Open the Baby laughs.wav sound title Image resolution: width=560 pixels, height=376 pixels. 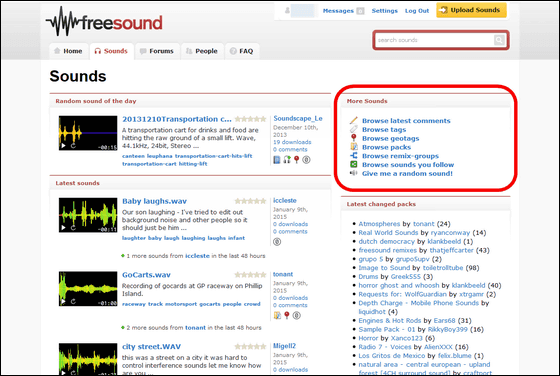click(154, 201)
